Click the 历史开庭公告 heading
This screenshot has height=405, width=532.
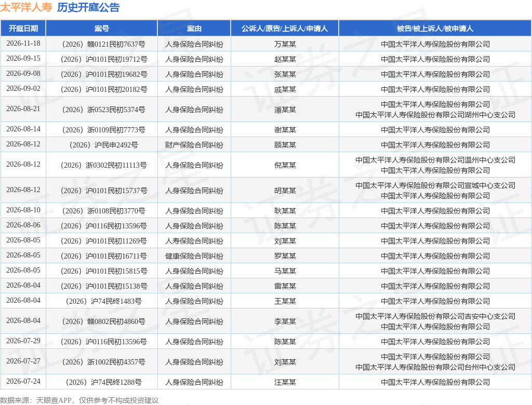tap(88, 7)
